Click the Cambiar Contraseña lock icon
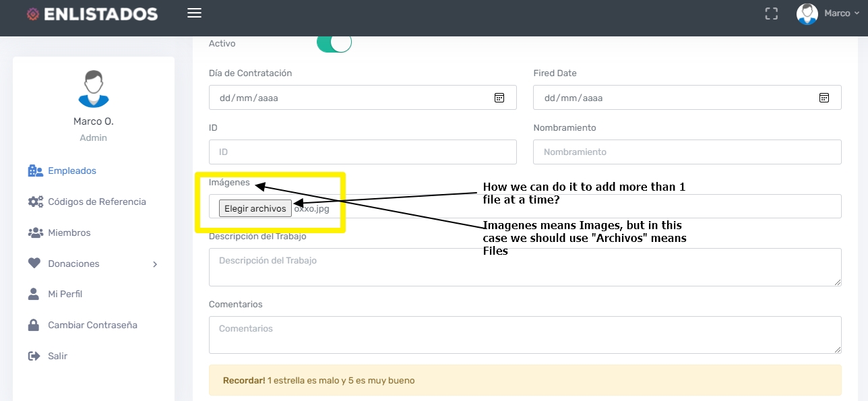This screenshot has width=868, height=401. point(34,325)
